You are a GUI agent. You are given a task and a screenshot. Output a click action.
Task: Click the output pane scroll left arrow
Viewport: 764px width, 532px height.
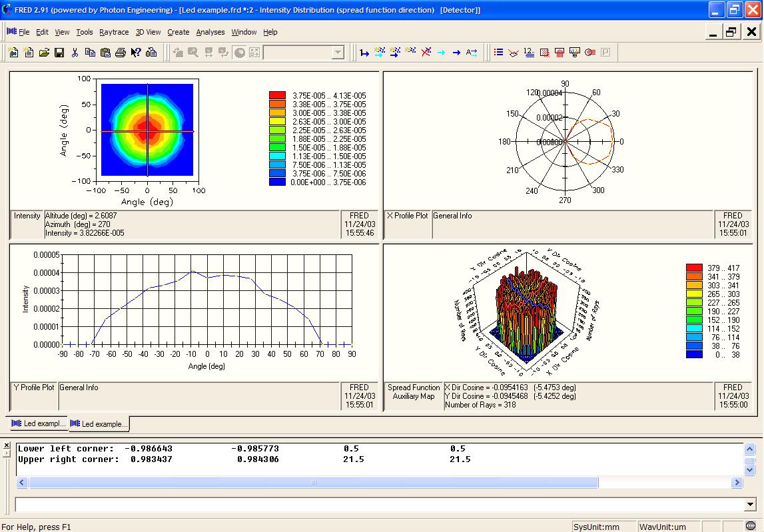pyautogui.click(x=22, y=482)
